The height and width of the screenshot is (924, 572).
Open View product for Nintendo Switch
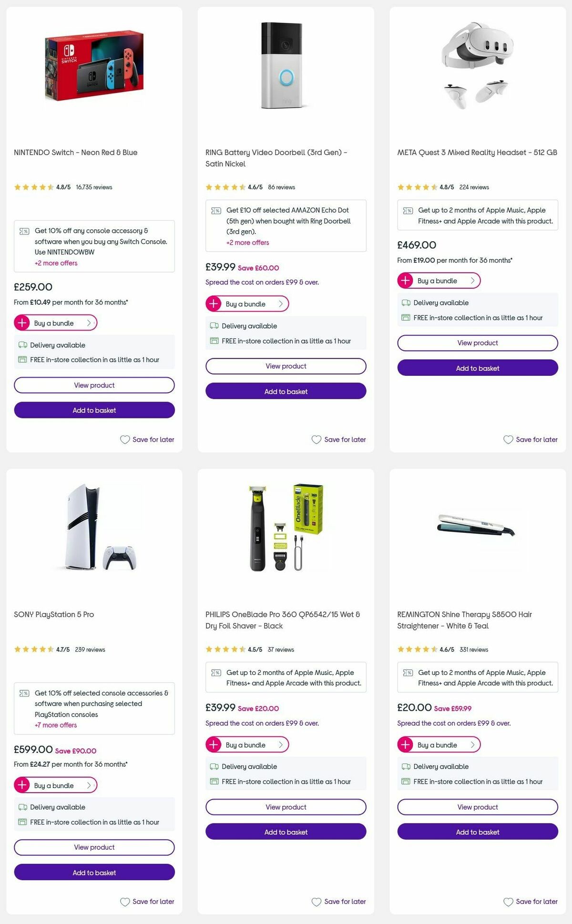[x=94, y=385]
